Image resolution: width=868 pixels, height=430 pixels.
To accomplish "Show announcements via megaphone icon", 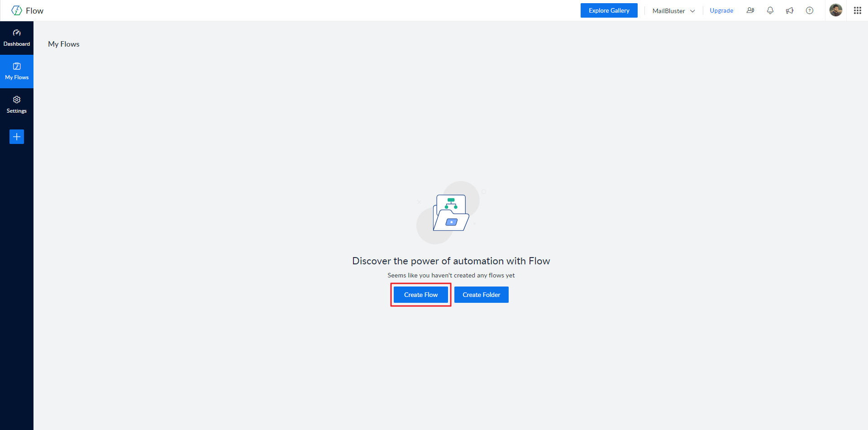I will [x=790, y=10].
